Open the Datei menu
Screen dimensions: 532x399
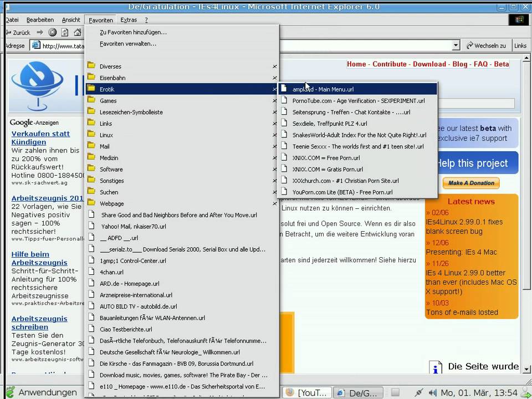(12, 20)
